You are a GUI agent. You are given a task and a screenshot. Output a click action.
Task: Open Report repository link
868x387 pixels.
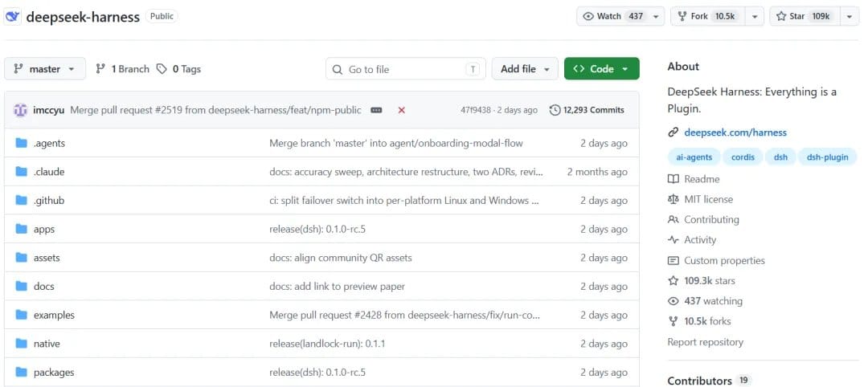pyautogui.click(x=706, y=342)
